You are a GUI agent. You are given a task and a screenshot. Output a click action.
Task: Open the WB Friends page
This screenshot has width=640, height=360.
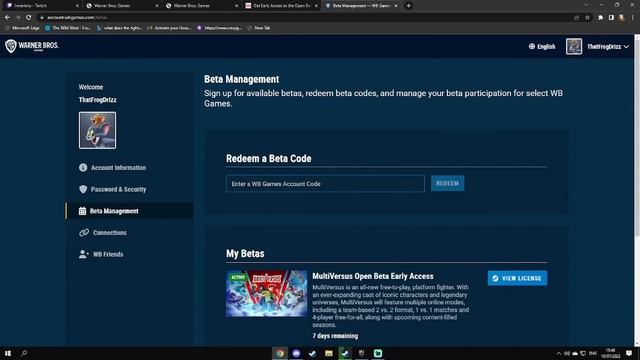click(x=101, y=254)
